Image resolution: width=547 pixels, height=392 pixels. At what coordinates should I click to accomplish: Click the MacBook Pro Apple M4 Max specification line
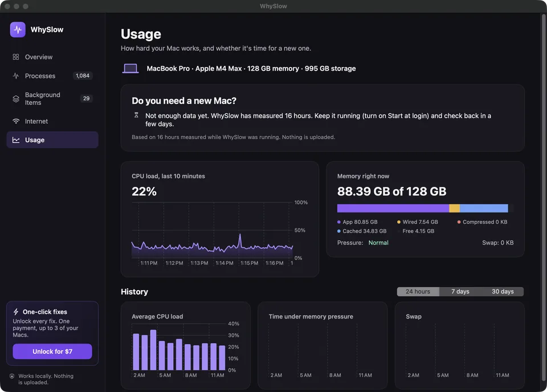tap(251, 68)
